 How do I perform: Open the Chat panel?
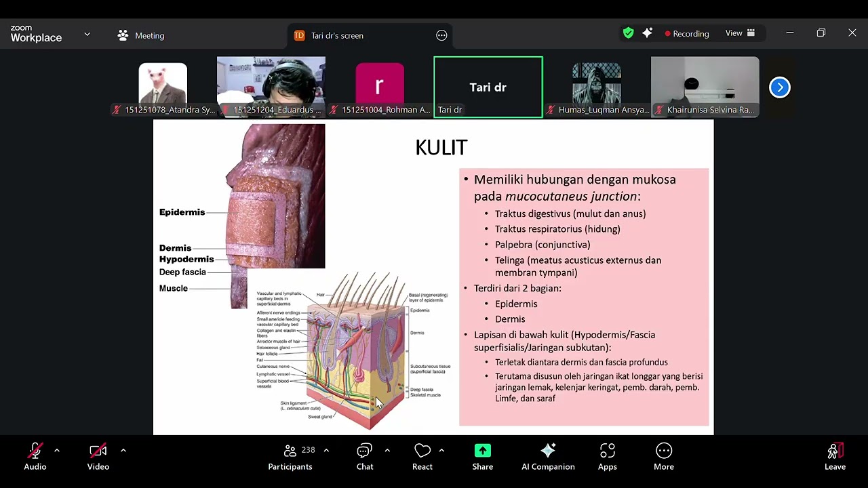point(365,457)
